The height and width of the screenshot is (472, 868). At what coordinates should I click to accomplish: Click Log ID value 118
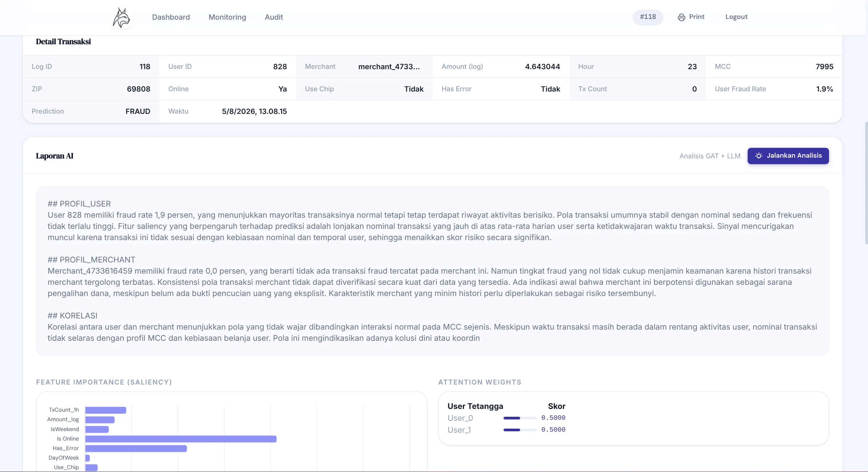(145, 66)
